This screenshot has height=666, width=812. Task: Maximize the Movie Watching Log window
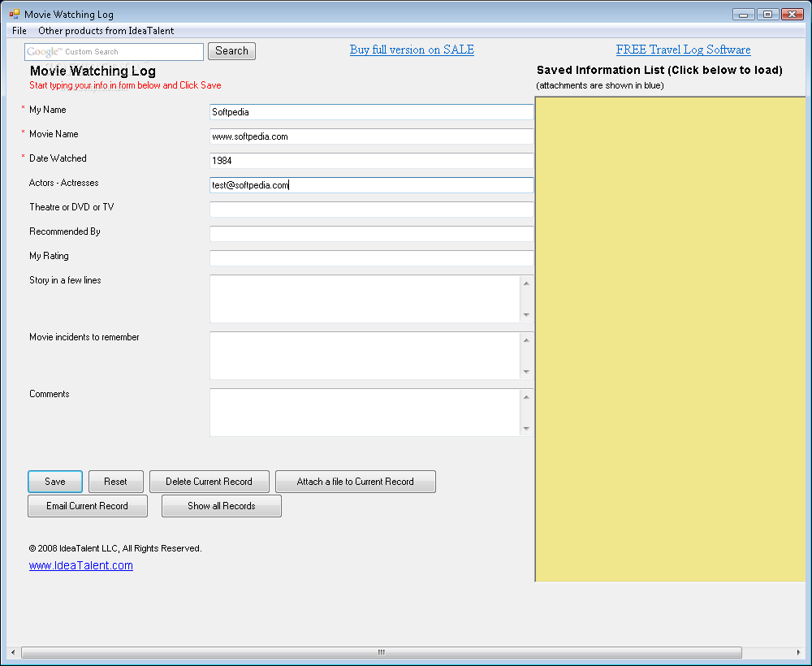(767, 15)
